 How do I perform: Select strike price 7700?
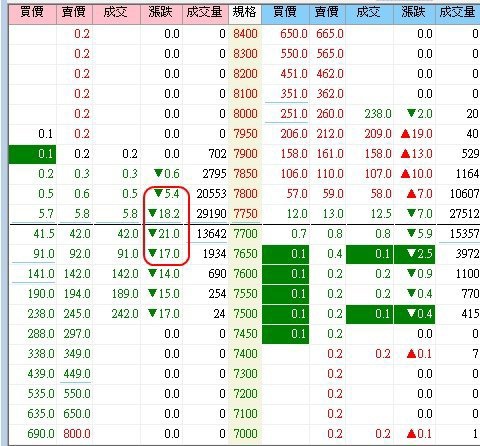245,234
